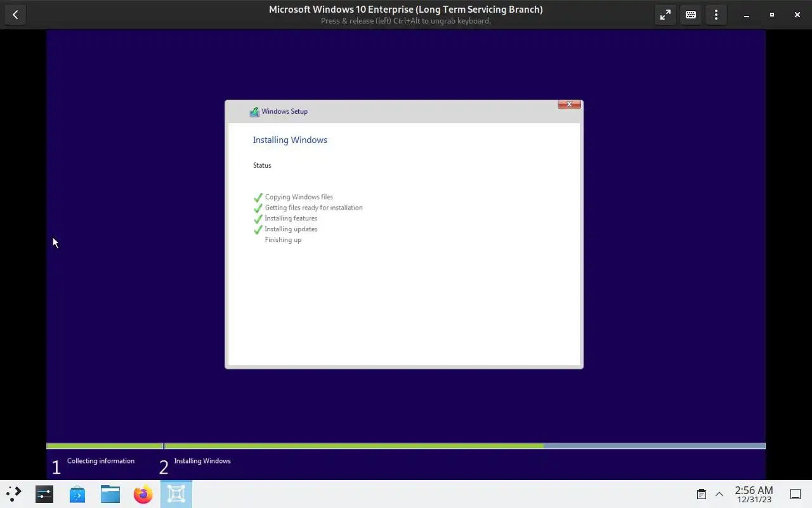Click 'Getting files ready for installation' line
Screen dimensions: 812x508
point(314,208)
